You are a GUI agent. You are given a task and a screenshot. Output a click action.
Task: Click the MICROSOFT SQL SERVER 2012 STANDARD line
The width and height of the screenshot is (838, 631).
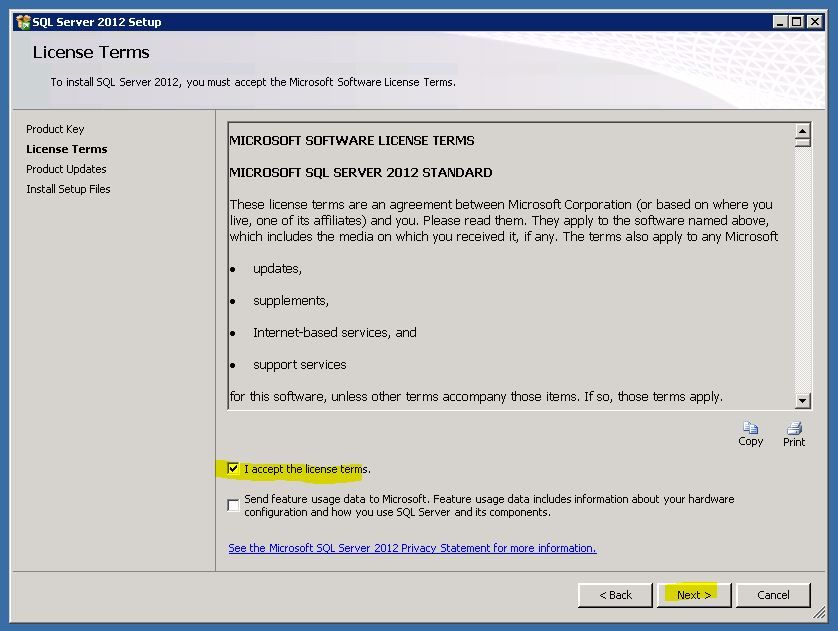(x=361, y=173)
